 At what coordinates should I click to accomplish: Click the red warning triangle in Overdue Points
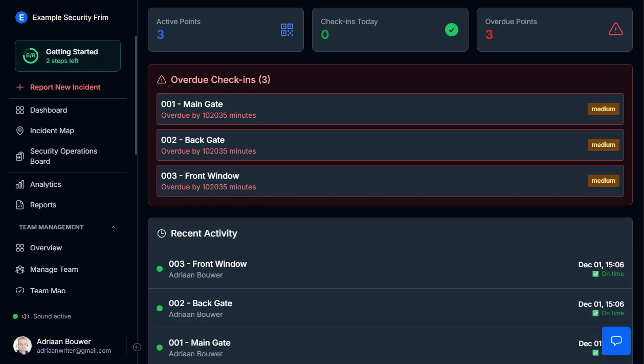pos(616,30)
